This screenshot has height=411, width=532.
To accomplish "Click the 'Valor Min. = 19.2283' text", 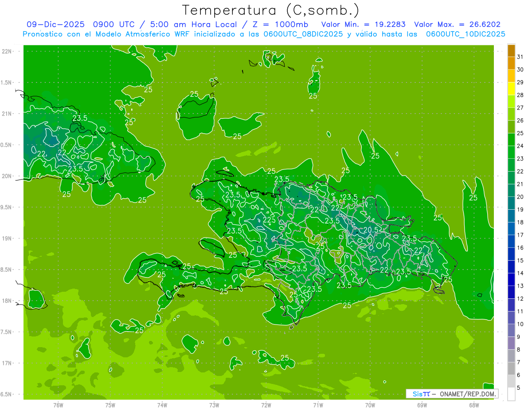I will [x=363, y=24].
